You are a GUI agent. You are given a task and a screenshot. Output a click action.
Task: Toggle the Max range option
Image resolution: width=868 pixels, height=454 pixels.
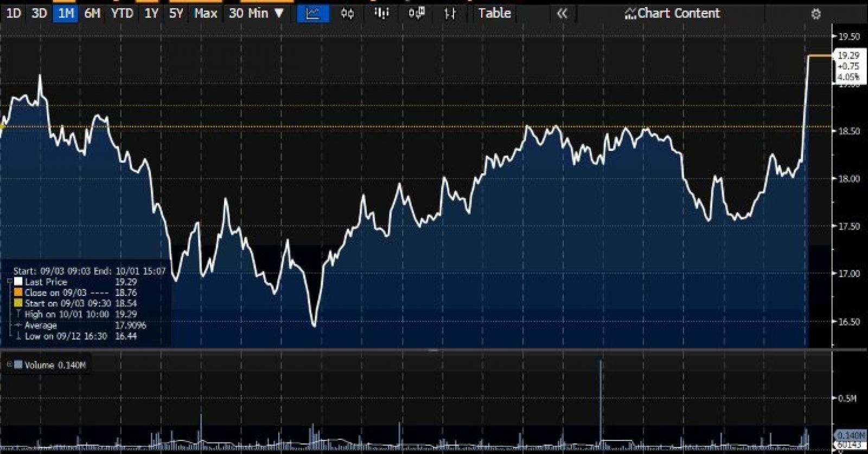[206, 14]
